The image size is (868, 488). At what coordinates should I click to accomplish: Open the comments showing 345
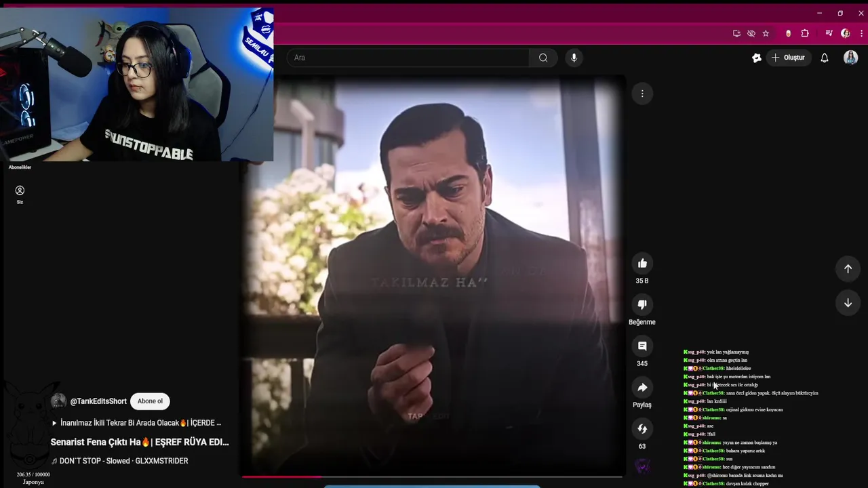[642, 346]
